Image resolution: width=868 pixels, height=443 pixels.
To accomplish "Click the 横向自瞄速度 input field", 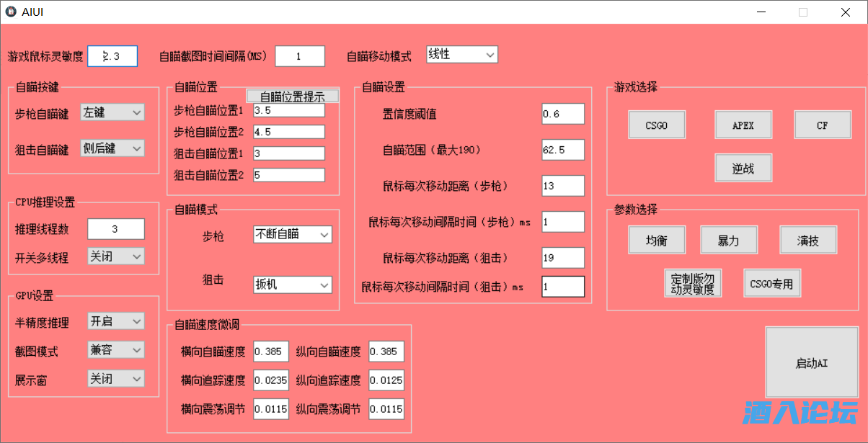I will 270,352.
